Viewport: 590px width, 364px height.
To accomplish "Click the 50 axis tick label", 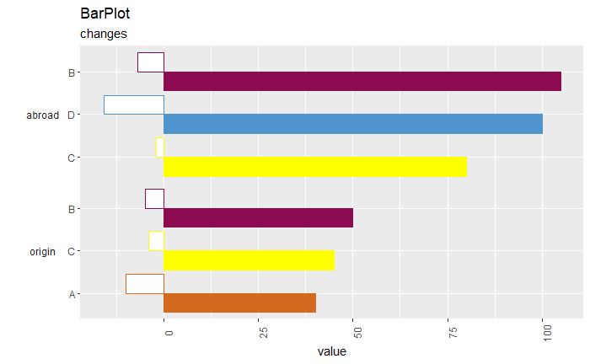I will point(358,333).
